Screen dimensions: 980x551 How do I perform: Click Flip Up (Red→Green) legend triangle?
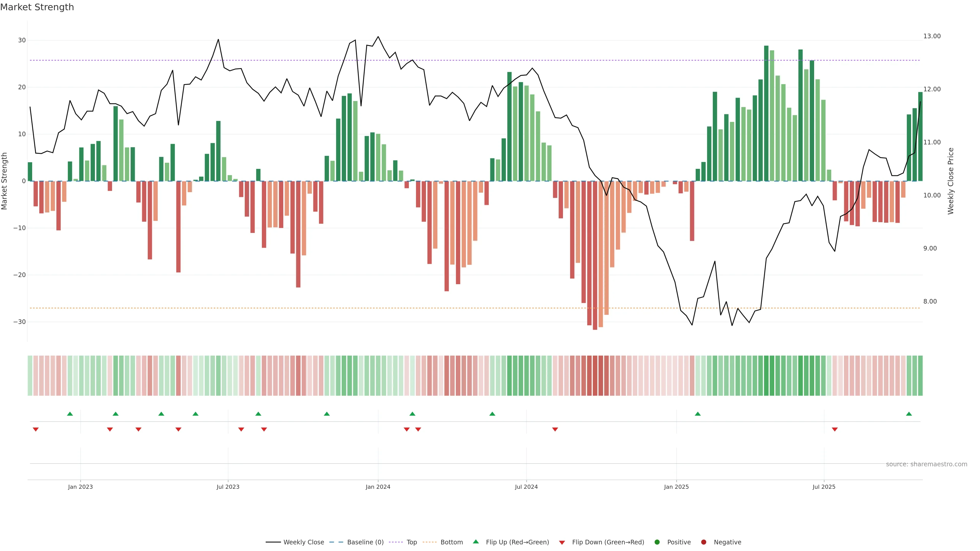[x=475, y=542]
